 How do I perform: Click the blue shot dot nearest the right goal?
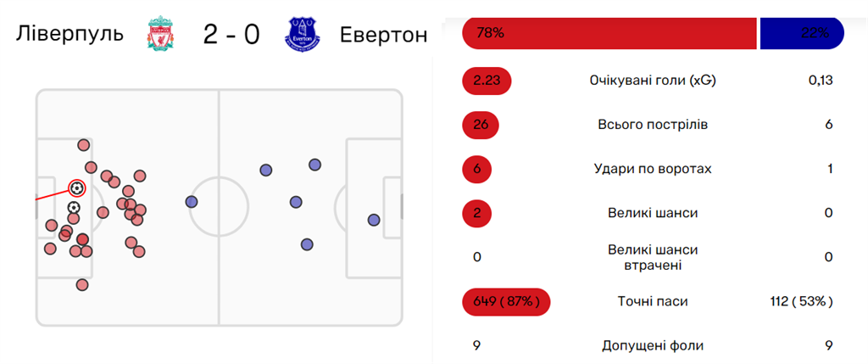(x=374, y=220)
